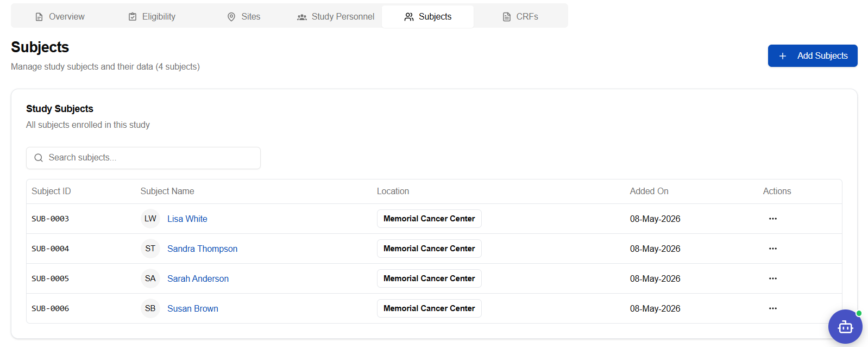Click the map pin icon on Sites tab
The height and width of the screenshot is (347, 868).
coord(231,17)
